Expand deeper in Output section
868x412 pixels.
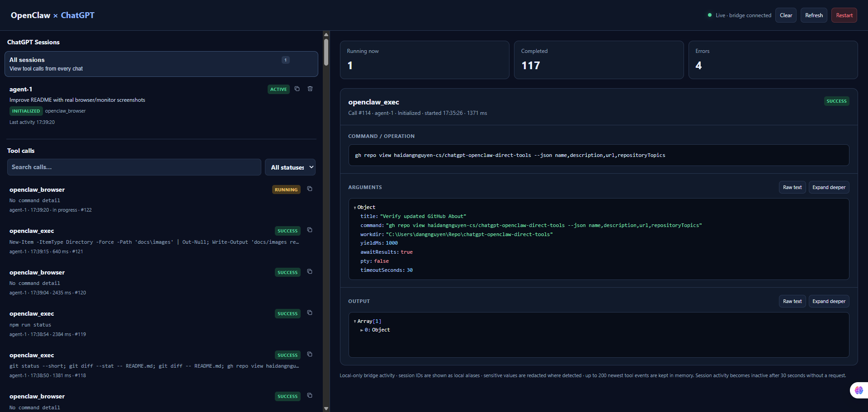pos(829,301)
